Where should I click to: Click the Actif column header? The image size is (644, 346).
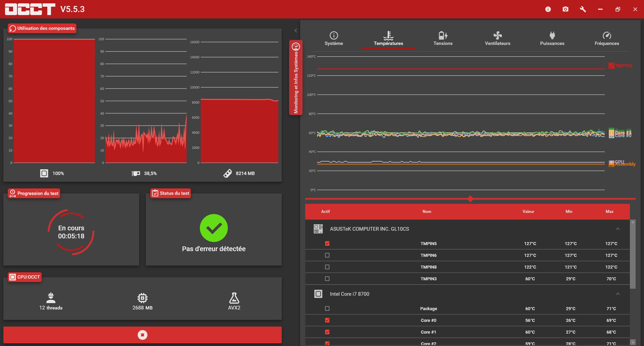[325, 212]
